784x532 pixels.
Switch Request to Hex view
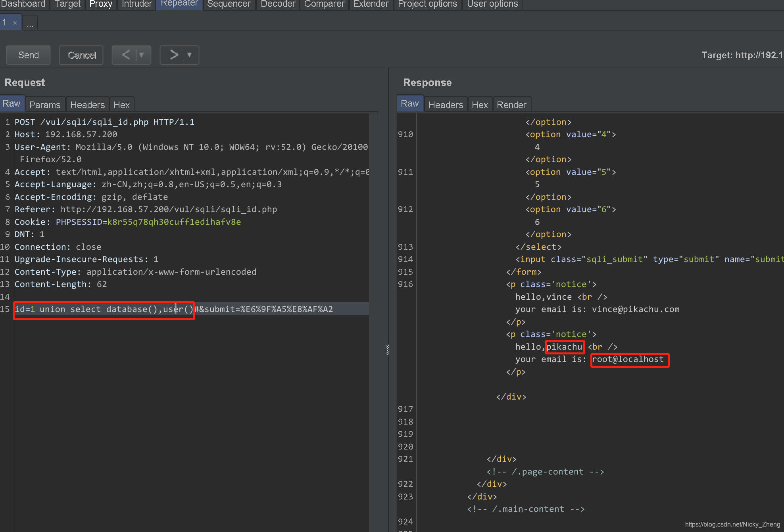click(x=122, y=105)
